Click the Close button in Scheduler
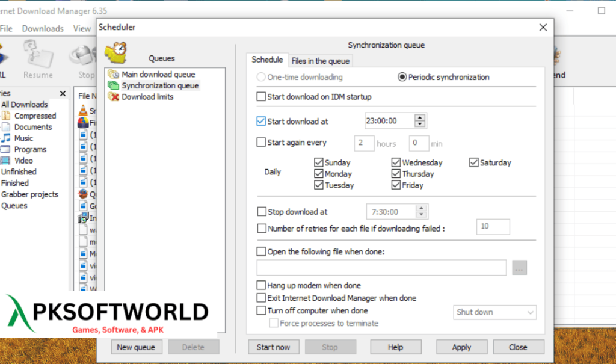Viewport: 616px width, 364px height. pyautogui.click(x=519, y=347)
